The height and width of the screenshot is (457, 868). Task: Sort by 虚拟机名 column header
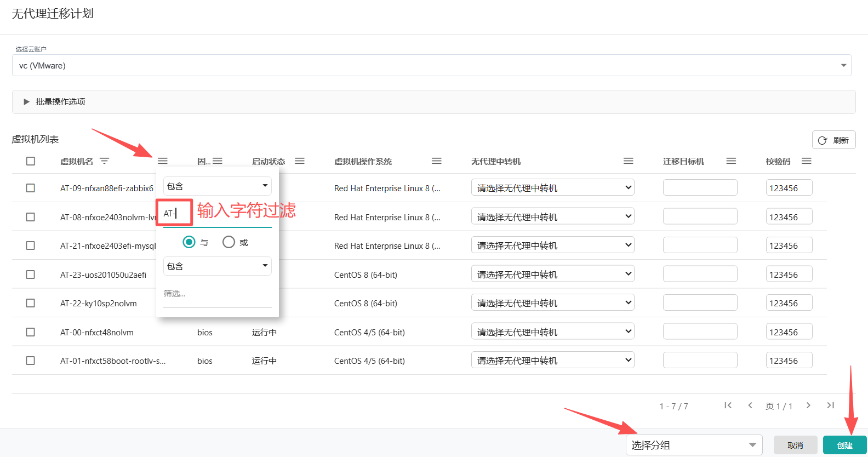[x=77, y=161]
